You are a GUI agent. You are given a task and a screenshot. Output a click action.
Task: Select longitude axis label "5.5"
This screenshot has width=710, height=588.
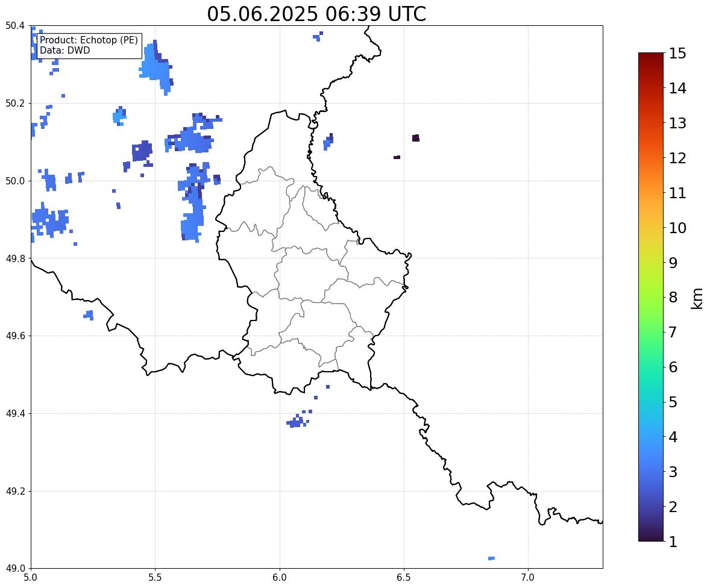(156, 578)
